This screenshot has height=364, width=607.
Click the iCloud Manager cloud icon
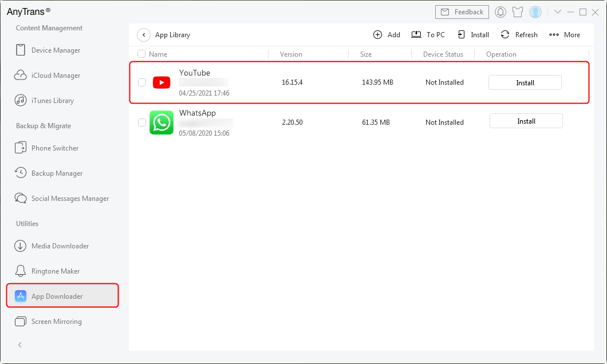click(21, 75)
